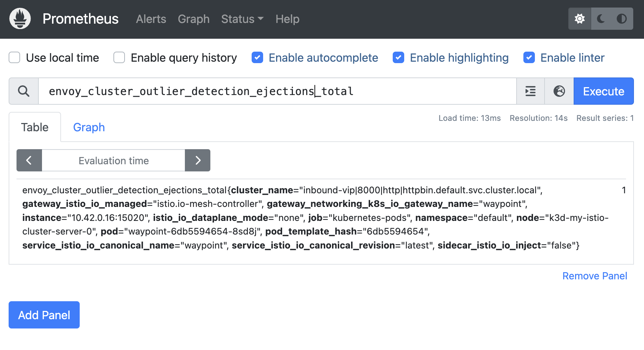Click the Remove Panel link
644x350 pixels.
point(594,276)
